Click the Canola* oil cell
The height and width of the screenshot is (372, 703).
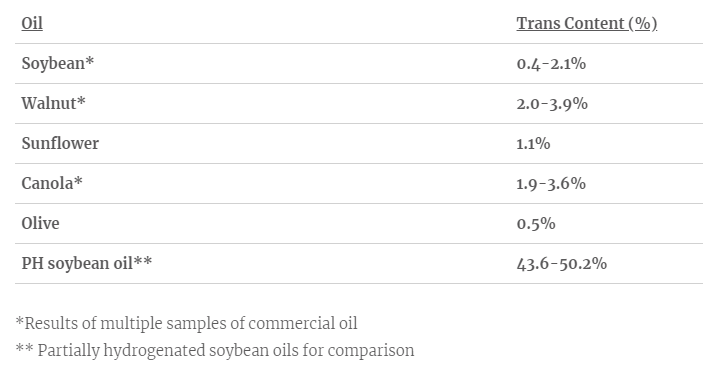(x=52, y=183)
